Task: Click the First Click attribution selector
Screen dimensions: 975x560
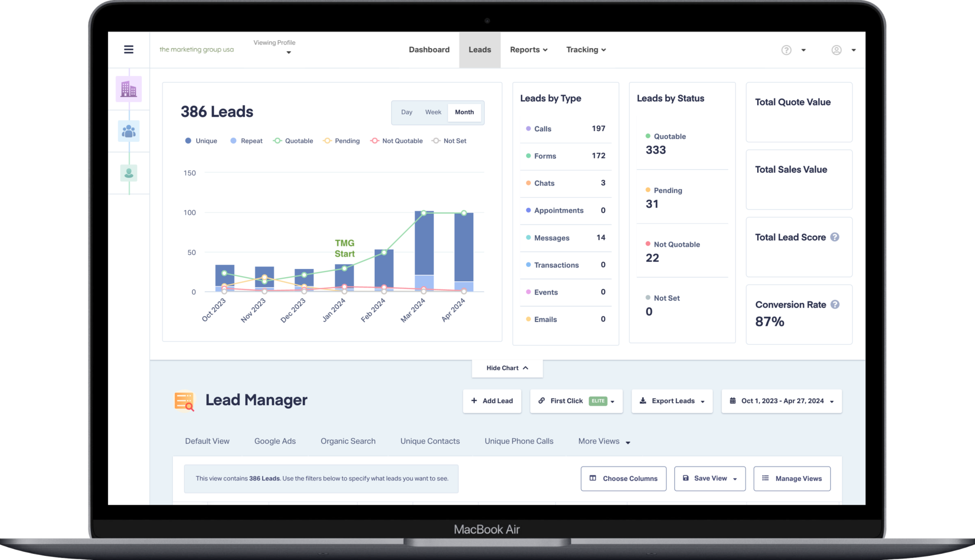Action: tap(576, 401)
